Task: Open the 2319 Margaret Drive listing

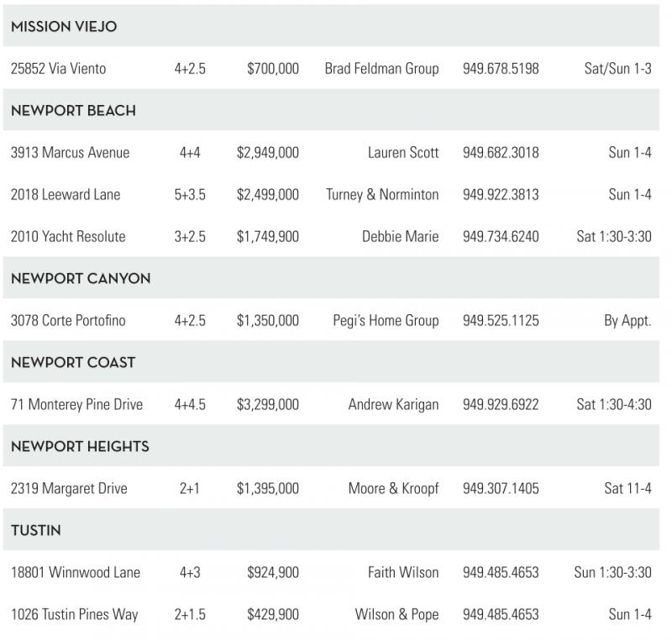Action: click(x=69, y=489)
